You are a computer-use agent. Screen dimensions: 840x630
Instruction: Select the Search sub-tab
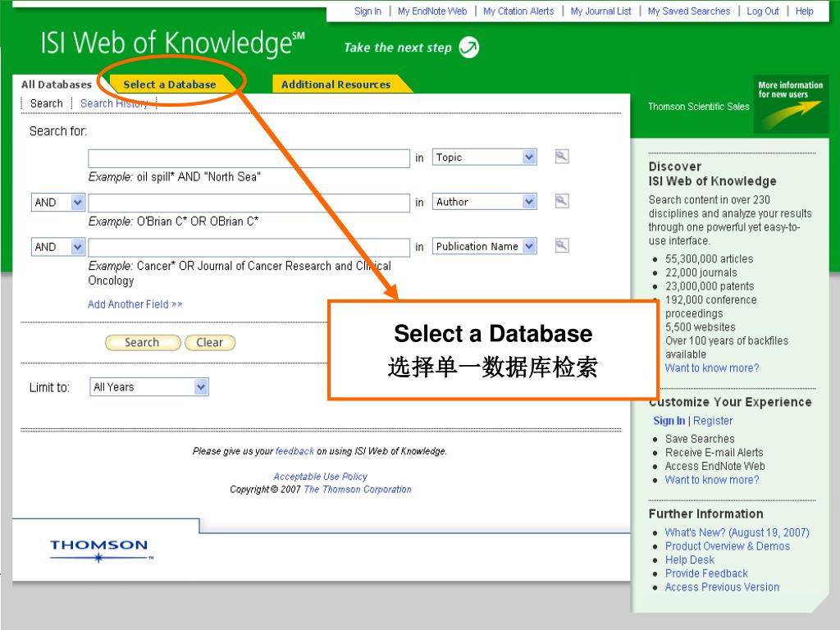(47, 103)
